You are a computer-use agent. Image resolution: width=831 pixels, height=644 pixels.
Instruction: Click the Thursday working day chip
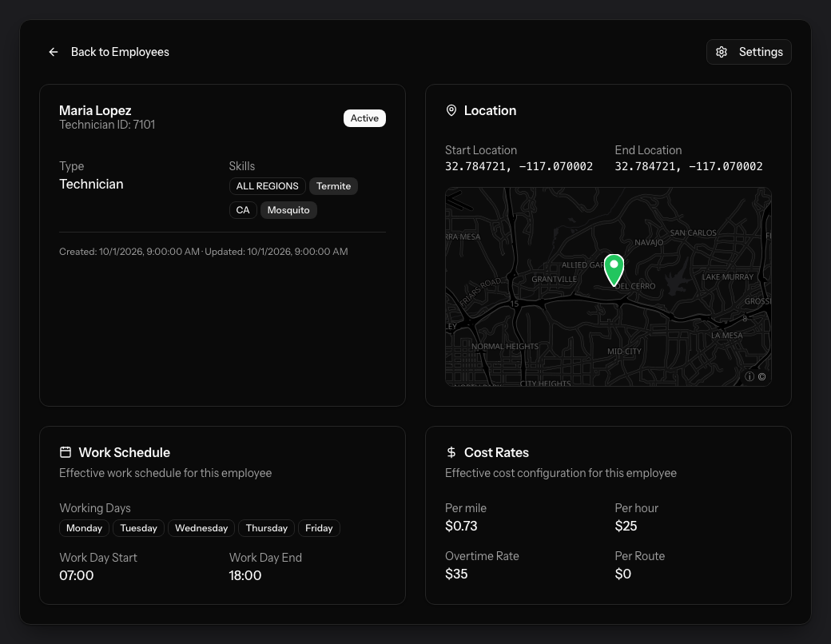click(x=267, y=528)
